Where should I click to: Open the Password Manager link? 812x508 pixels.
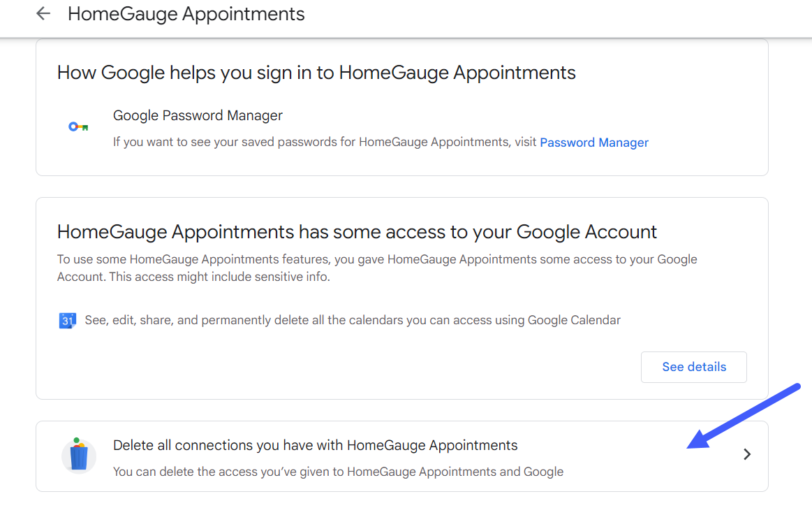pos(594,143)
